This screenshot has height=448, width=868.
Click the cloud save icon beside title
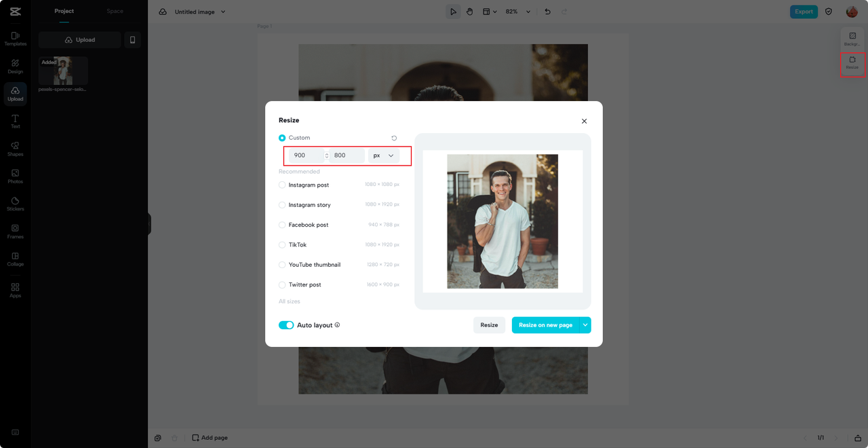point(163,12)
